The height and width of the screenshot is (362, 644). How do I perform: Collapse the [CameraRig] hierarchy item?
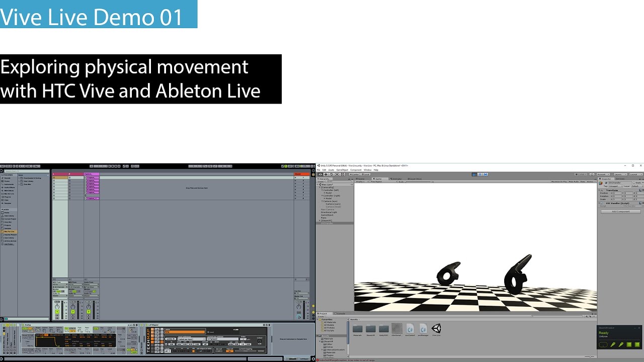(319, 188)
